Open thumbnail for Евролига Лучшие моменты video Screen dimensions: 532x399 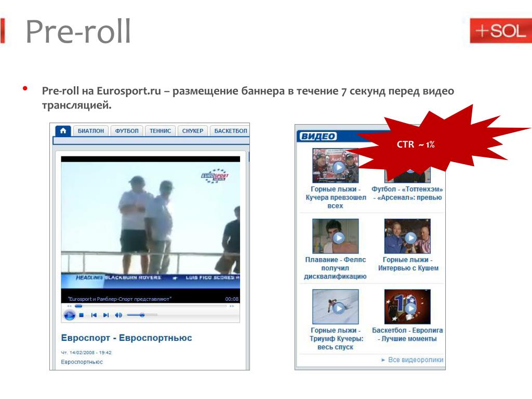[x=407, y=307]
